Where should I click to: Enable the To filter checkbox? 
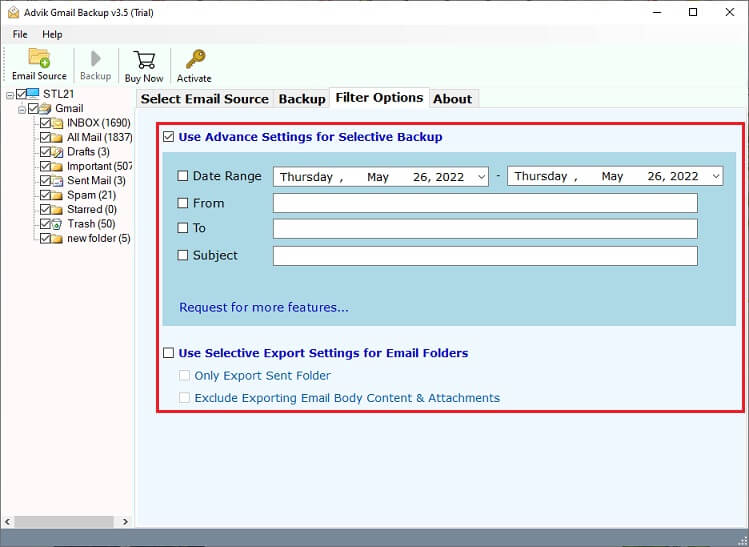182,228
